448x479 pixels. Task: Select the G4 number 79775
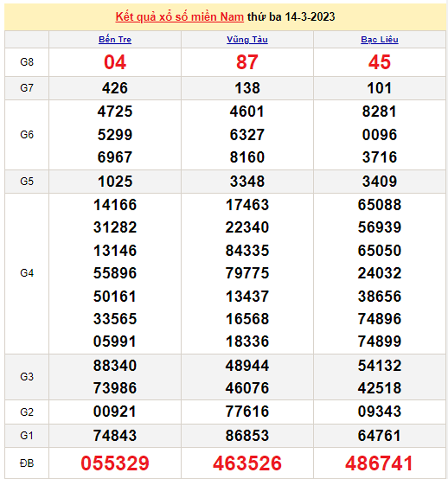(247, 273)
